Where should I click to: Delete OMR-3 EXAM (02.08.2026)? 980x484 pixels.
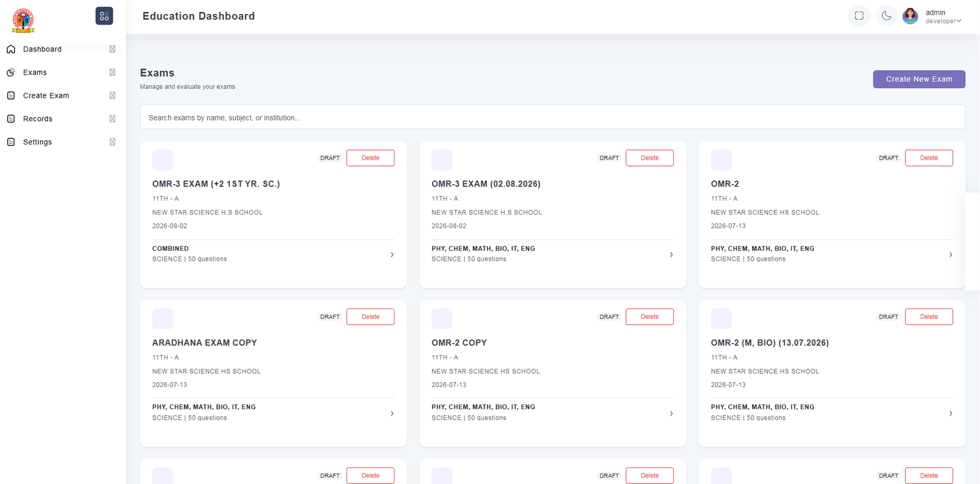click(650, 158)
